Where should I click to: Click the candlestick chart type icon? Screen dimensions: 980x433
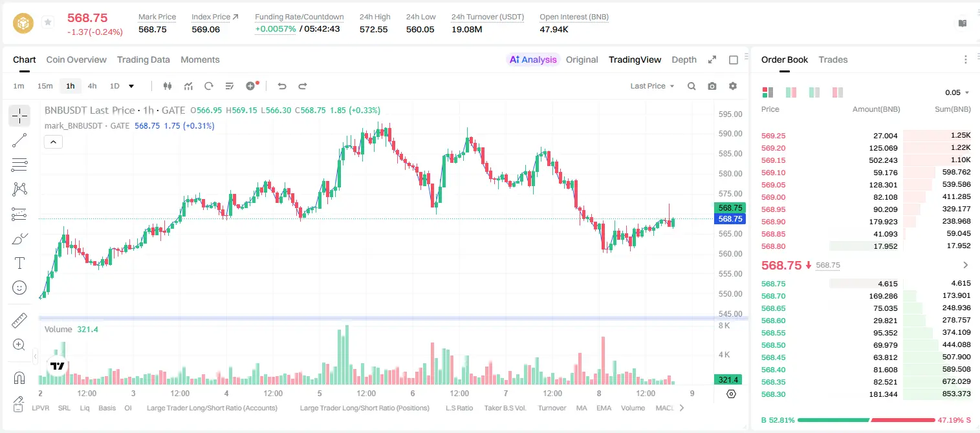[168, 86]
